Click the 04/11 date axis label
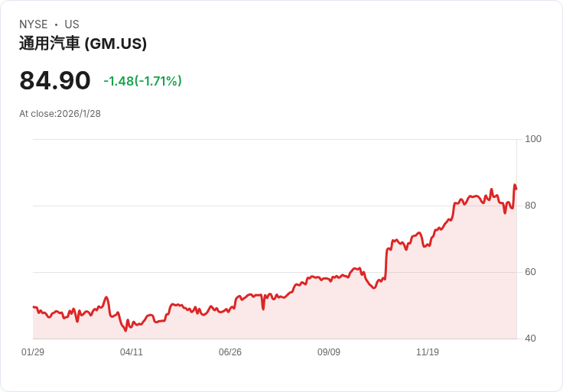 point(132,352)
